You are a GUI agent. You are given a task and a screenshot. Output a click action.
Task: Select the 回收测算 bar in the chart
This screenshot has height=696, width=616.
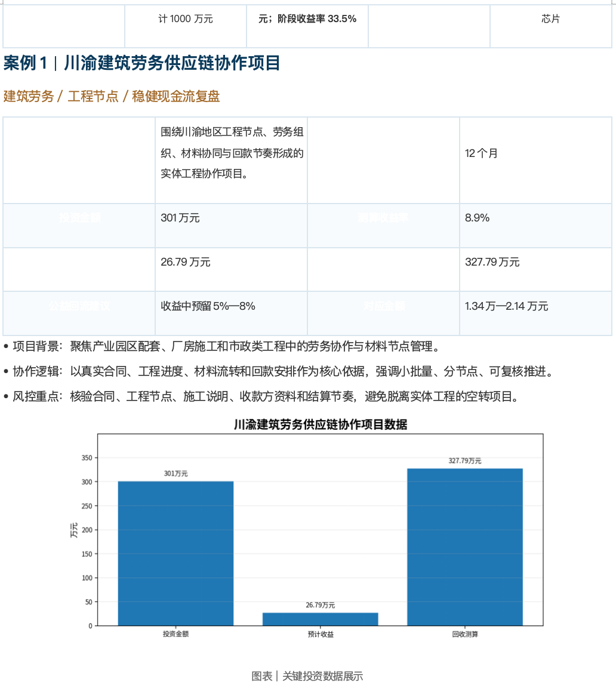point(465,547)
